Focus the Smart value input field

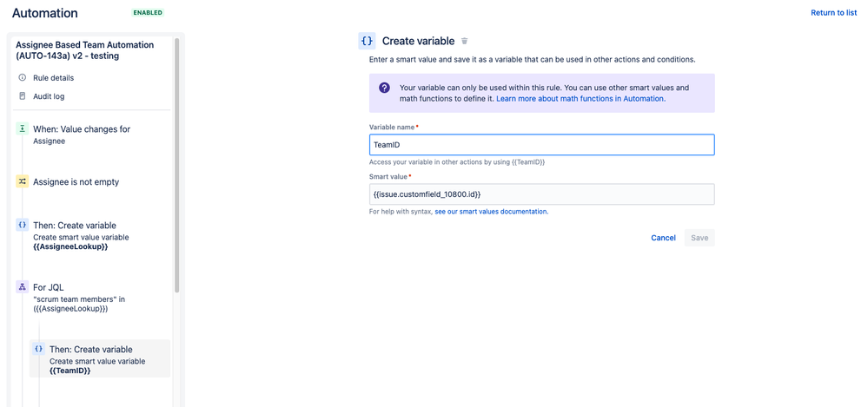542,194
